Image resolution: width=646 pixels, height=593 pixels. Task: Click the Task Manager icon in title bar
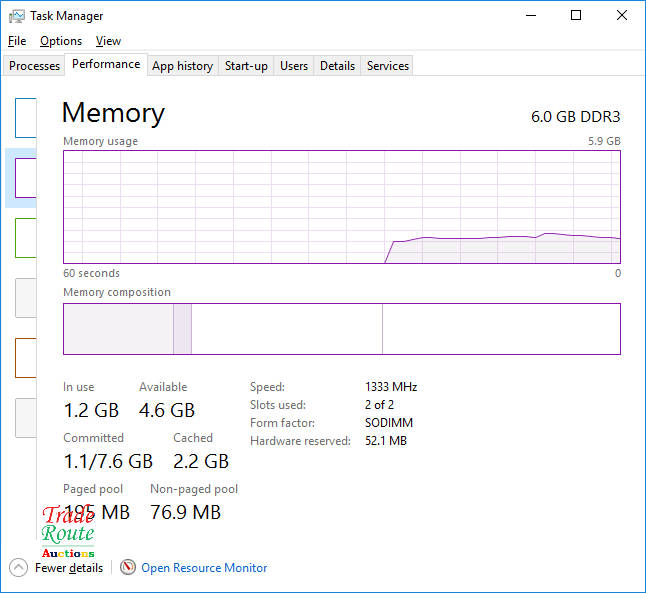tap(17, 16)
